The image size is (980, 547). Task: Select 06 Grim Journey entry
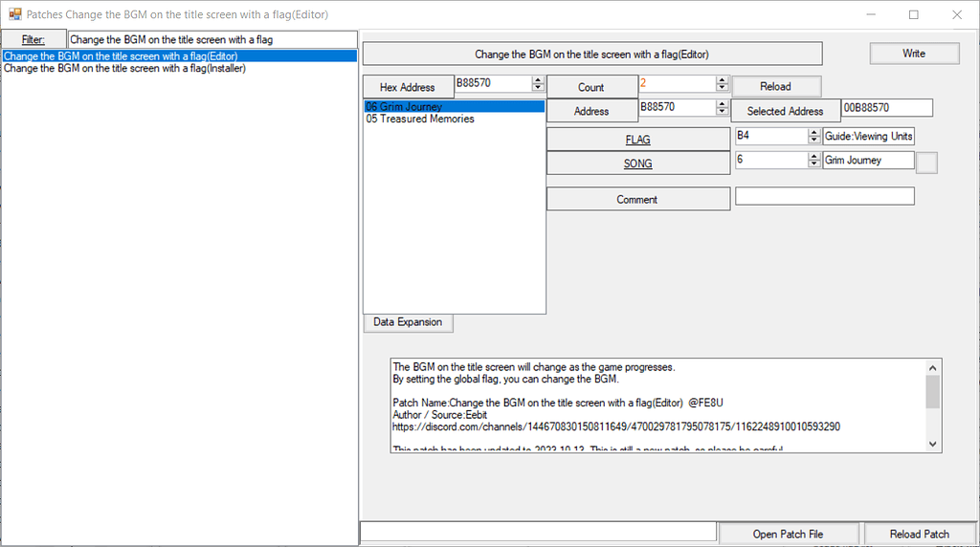[404, 107]
